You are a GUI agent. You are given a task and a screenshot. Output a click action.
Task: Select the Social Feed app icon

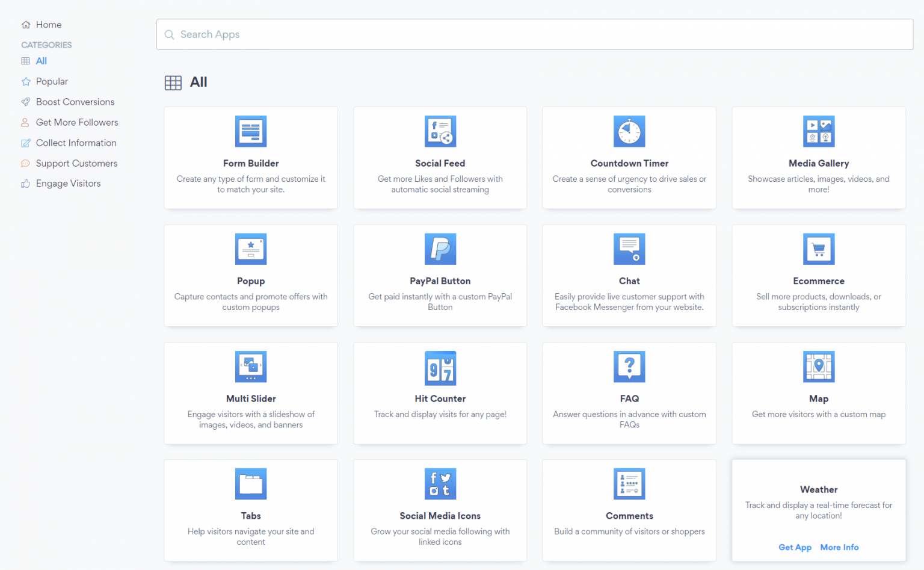[x=440, y=131]
